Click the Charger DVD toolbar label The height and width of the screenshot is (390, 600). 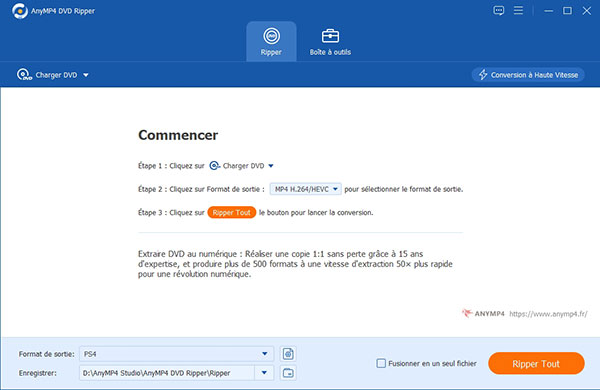[x=56, y=75]
